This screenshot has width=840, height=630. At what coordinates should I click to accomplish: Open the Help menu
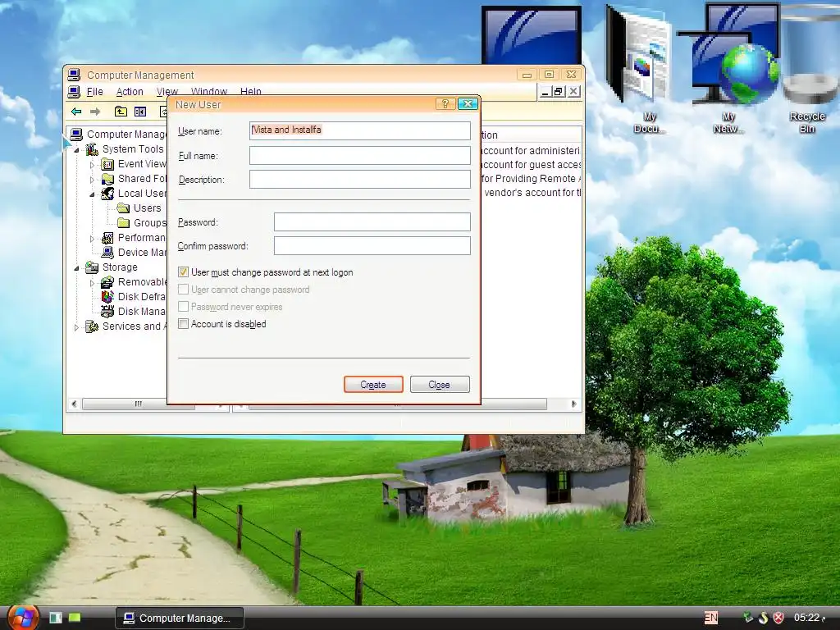[x=251, y=92]
